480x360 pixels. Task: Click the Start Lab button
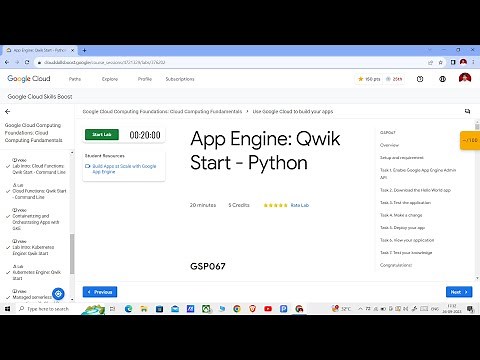tap(102, 134)
